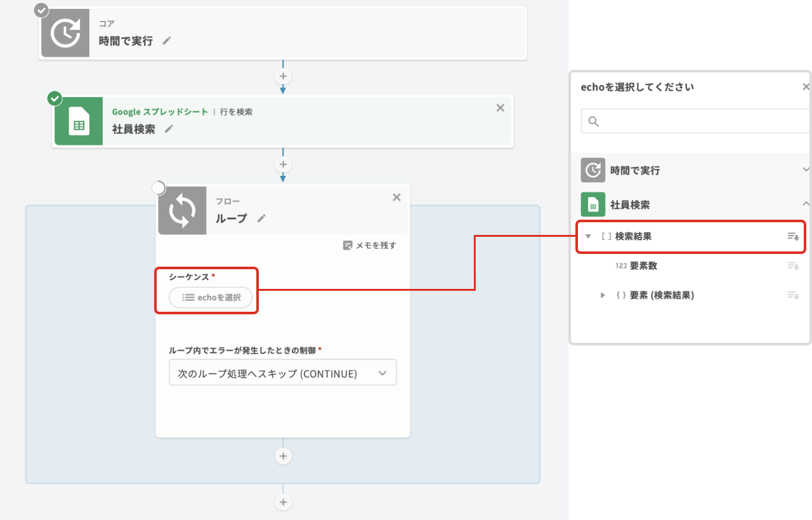Open the loop error control dropdown

(x=282, y=373)
